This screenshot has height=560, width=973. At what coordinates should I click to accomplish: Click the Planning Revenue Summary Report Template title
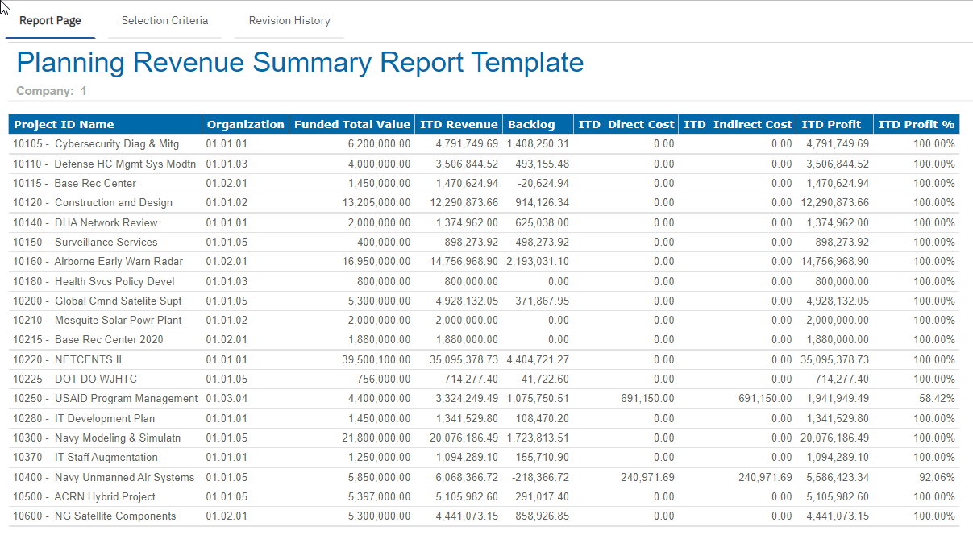[300, 62]
